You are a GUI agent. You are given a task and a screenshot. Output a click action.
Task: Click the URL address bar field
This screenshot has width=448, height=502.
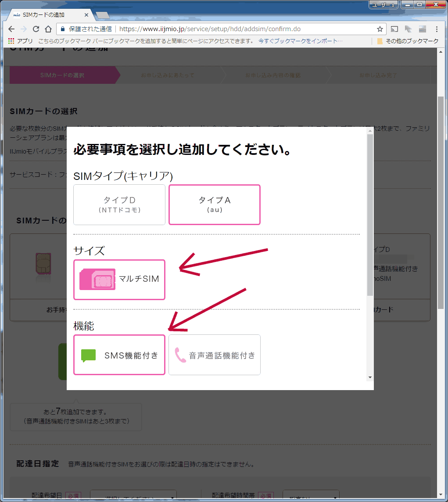(246, 29)
